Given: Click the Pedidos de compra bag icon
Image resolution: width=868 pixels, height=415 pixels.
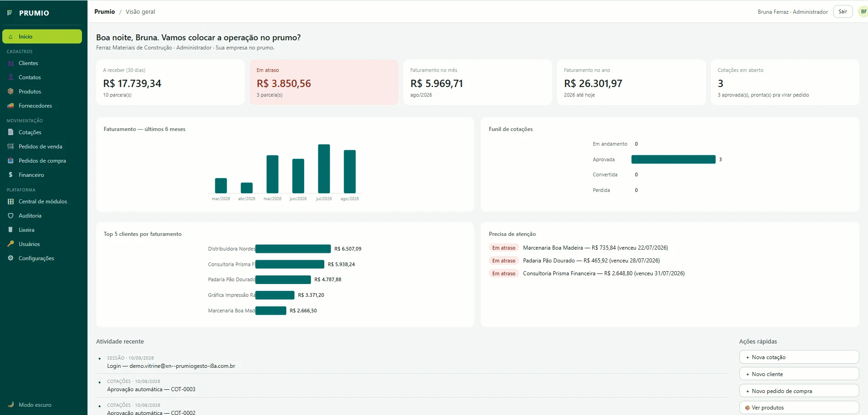Looking at the screenshot, I should (x=11, y=161).
